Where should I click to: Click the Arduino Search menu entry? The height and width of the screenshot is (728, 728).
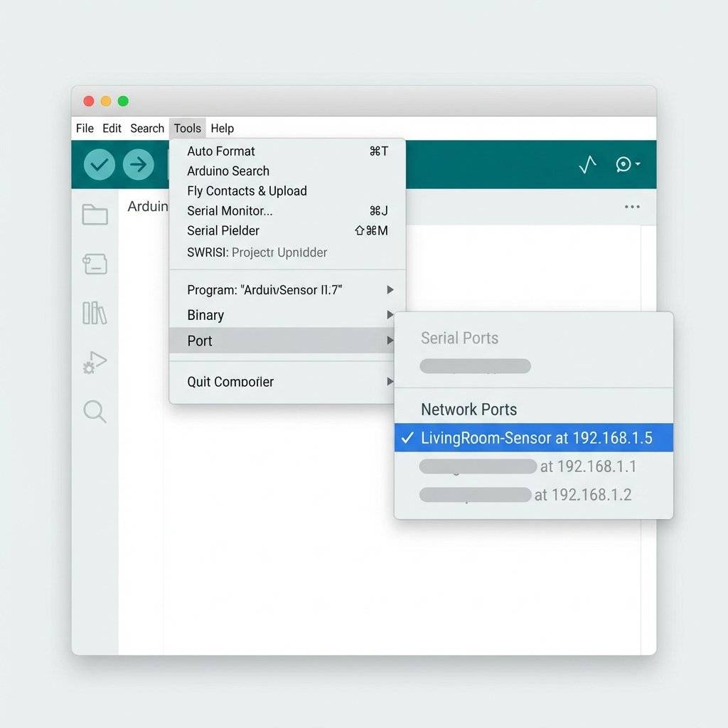(227, 171)
